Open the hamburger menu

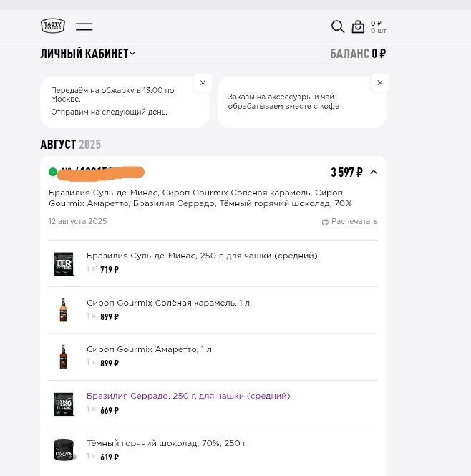(84, 26)
